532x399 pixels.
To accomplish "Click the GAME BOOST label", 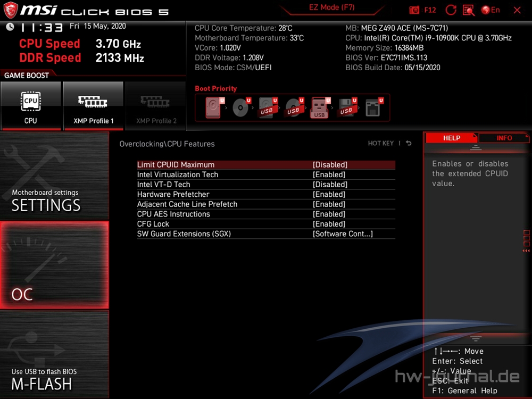I will (x=27, y=76).
